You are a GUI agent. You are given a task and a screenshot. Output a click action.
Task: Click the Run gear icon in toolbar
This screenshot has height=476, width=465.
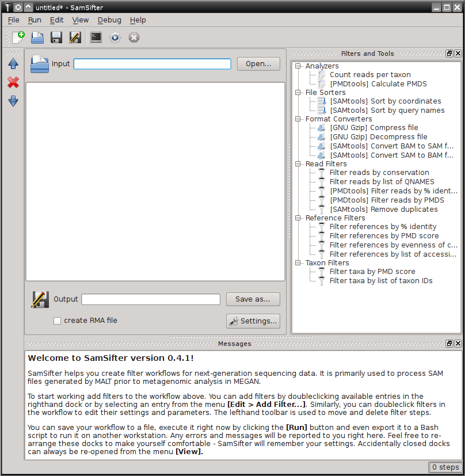click(115, 37)
